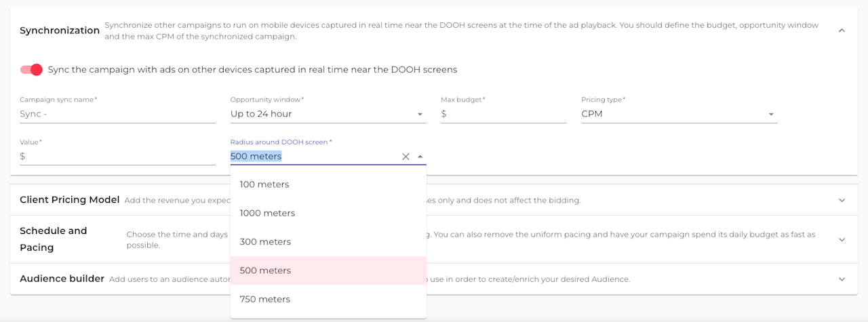Image resolution: width=868 pixels, height=322 pixels.
Task: Select the 100 meters option
Action: [264, 184]
